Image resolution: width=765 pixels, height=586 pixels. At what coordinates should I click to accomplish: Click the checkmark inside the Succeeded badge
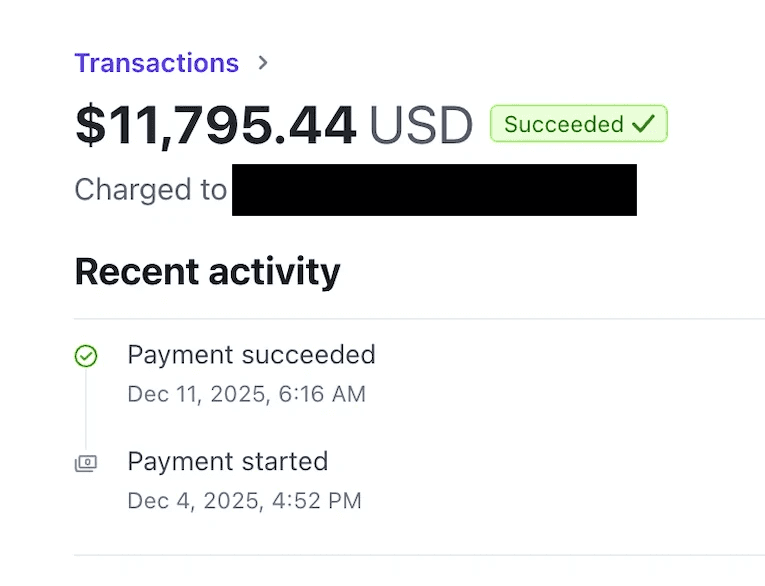(643, 124)
